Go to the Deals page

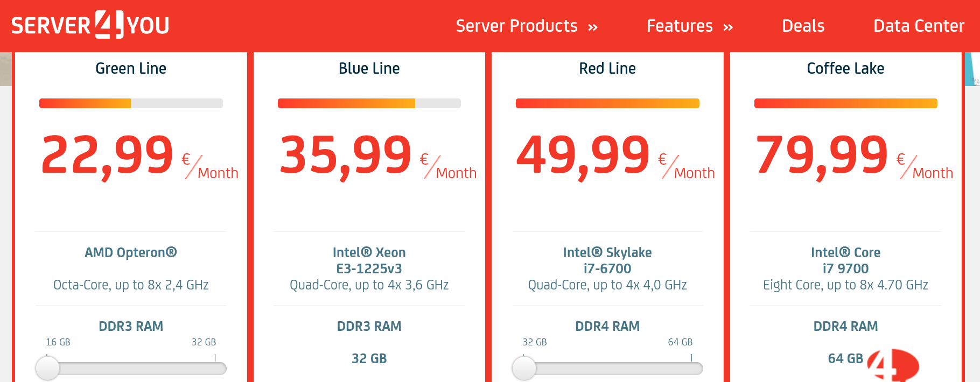coord(803,26)
